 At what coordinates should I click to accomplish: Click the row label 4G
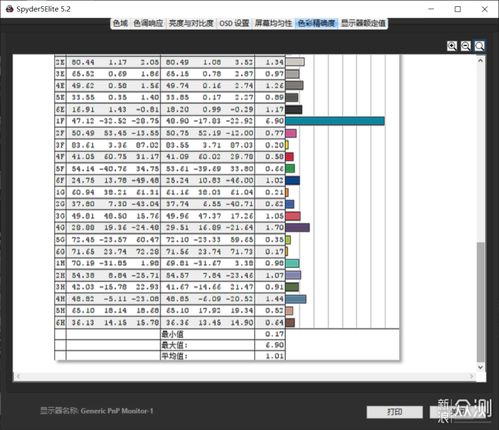tap(60, 228)
